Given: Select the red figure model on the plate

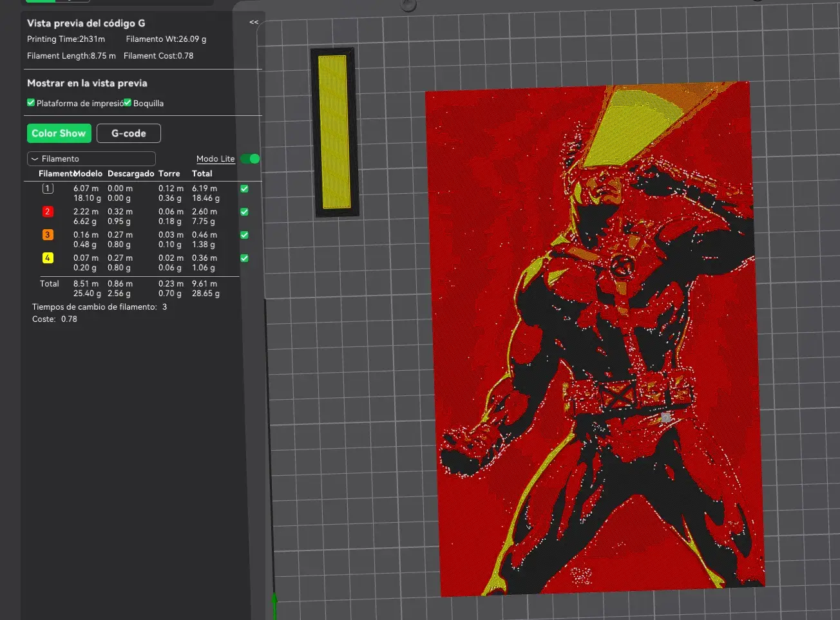Looking at the screenshot, I should (x=594, y=339).
